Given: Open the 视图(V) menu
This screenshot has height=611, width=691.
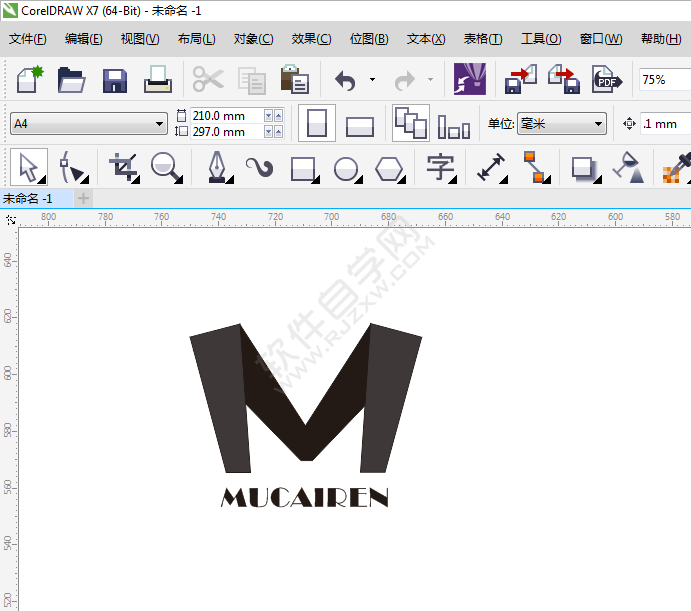Looking at the screenshot, I should point(140,39).
